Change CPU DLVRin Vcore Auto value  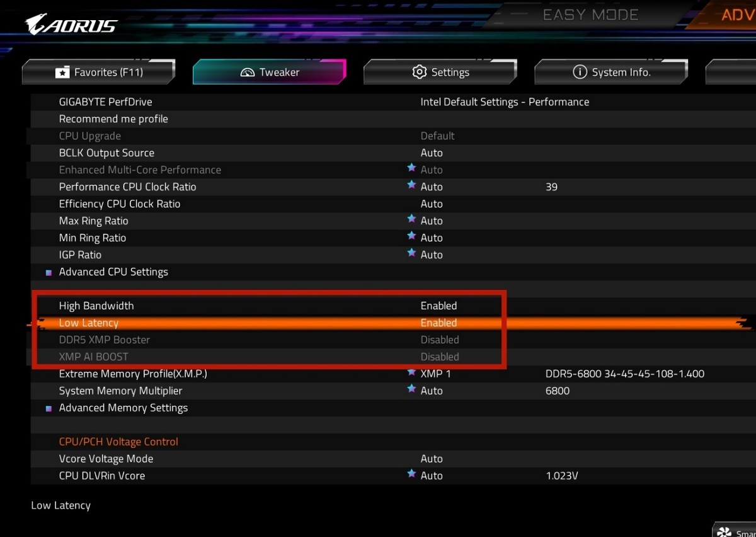point(432,476)
